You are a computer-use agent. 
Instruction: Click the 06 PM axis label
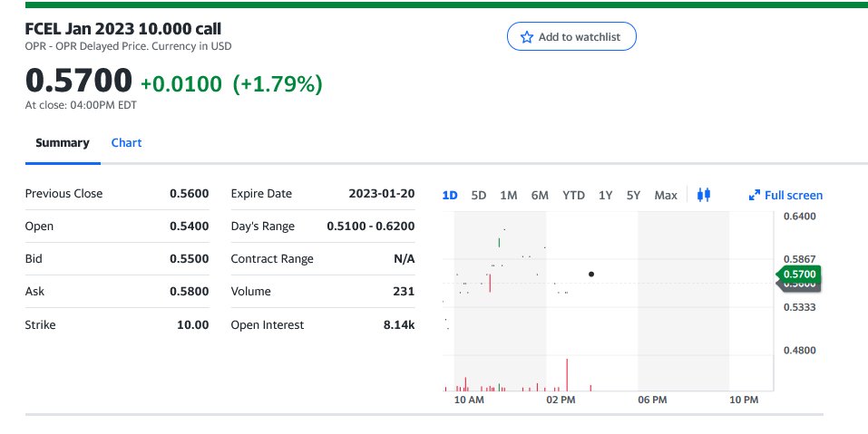(652, 400)
